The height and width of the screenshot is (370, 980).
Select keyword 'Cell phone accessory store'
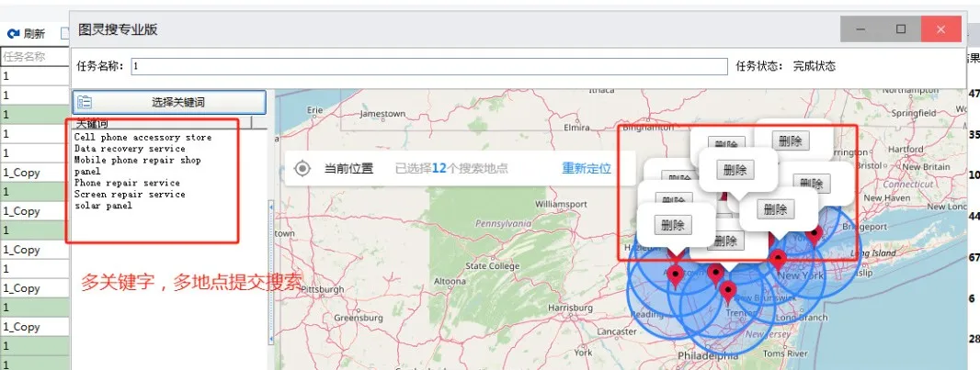tap(142, 138)
